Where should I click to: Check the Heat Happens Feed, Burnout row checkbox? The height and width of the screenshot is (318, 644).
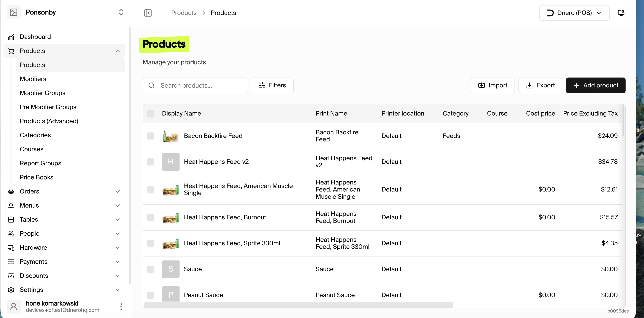(x=151, y=217)
